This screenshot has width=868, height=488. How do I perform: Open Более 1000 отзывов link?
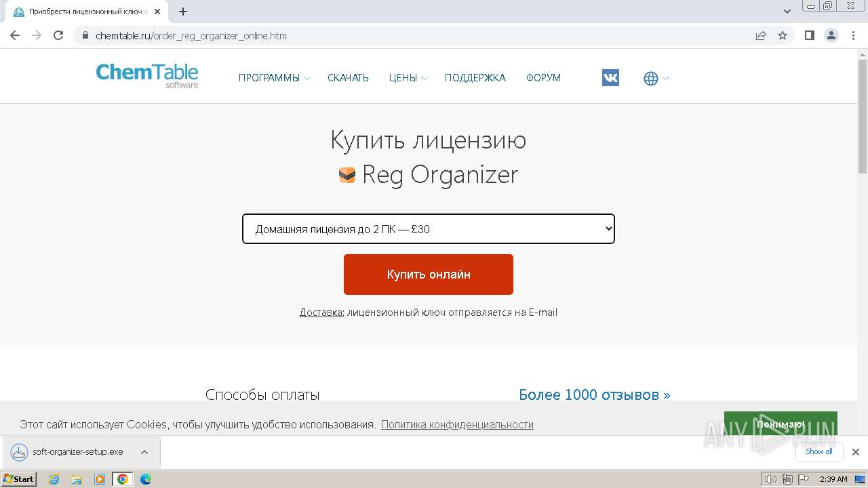[x=595, y=394]
